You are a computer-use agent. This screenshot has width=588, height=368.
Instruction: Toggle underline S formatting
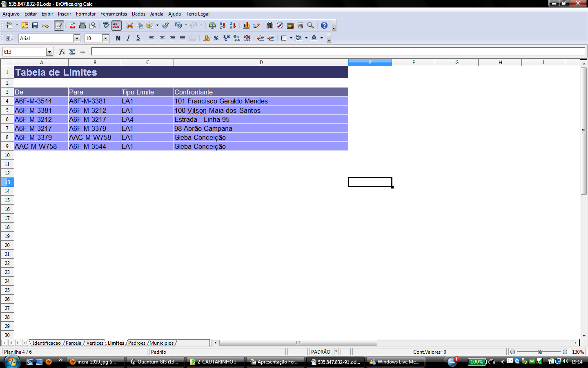[x=138, y=38]
